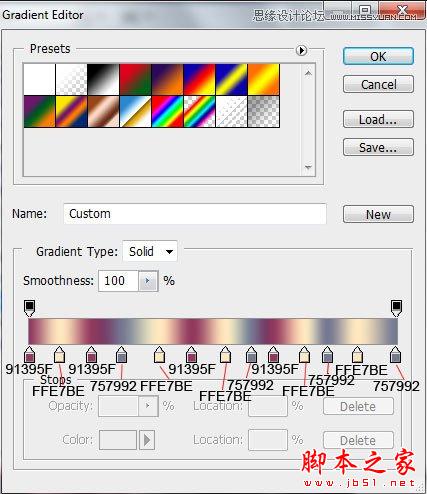The height and width of the screenshot is (494, 427).
Task: Click the presets list scroll-up arrow
Action: pyautogui.click(x=308, y=73)
